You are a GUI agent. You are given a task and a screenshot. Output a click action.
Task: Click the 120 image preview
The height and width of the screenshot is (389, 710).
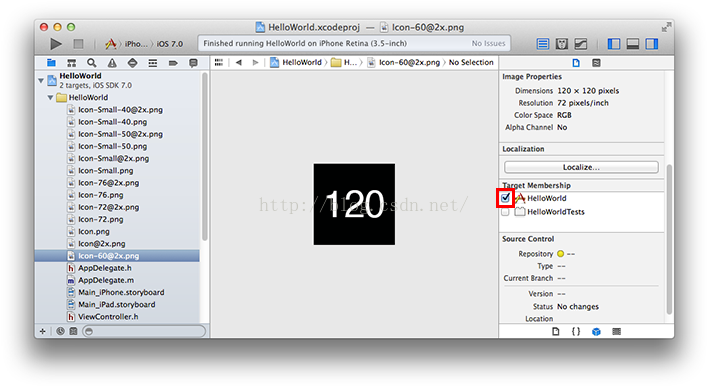pos(354,204)
